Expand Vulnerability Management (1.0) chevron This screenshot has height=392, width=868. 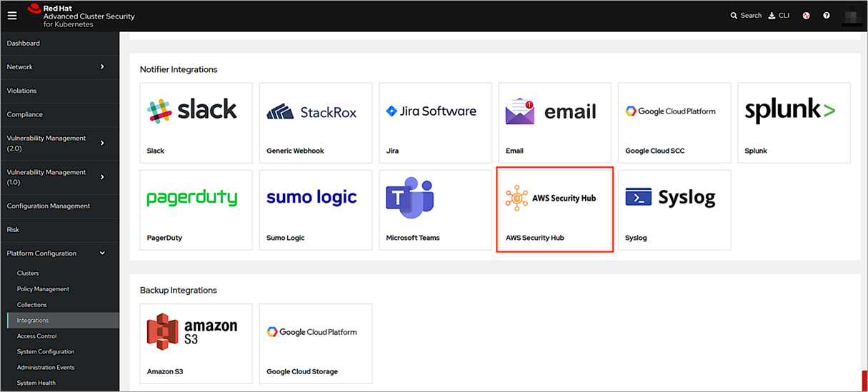(102, 177)
